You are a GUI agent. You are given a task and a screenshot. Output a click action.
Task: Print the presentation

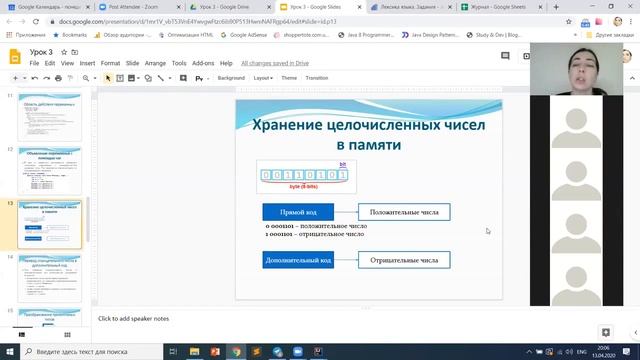(58, 78)
